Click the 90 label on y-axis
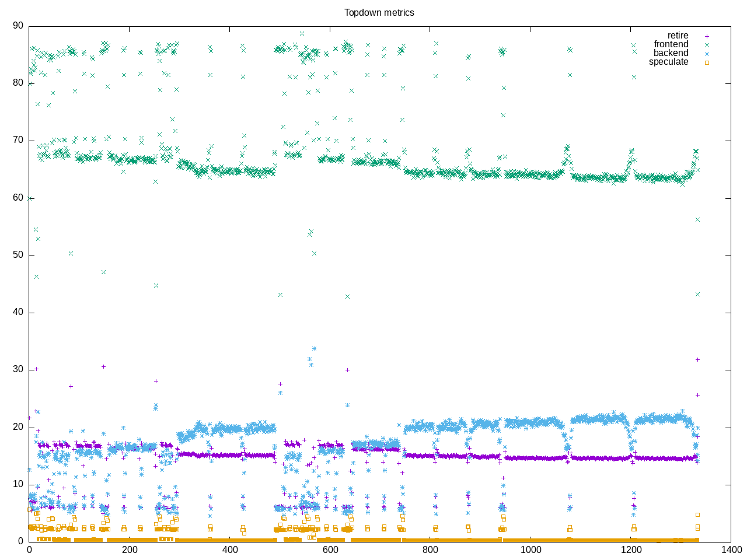This screenshot has height=560, width=747. [x=18, y=26]
